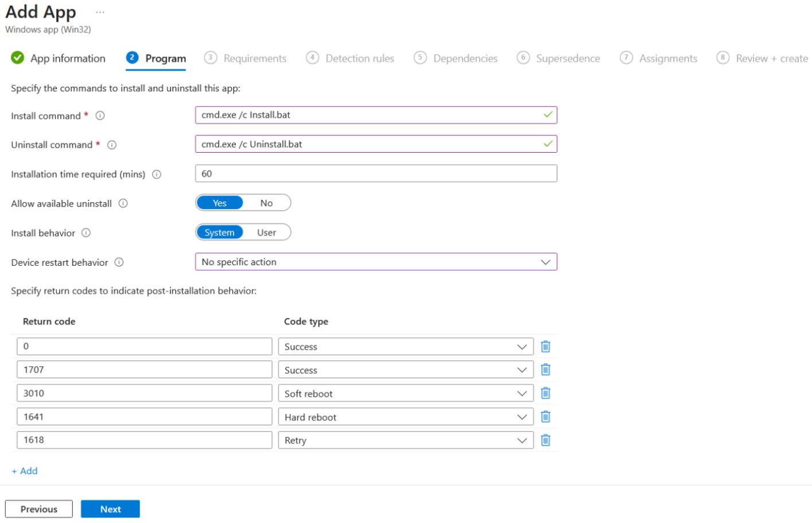812x523 pixels.
Task: Click trash icon for return code 3010
Action: coord(545,393)
